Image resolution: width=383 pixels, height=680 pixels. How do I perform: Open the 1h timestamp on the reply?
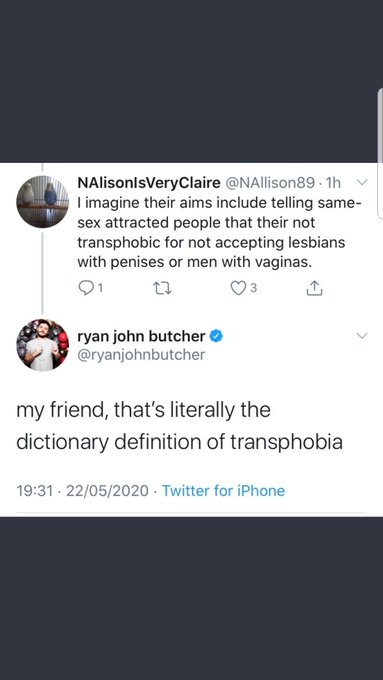(333, 183)
